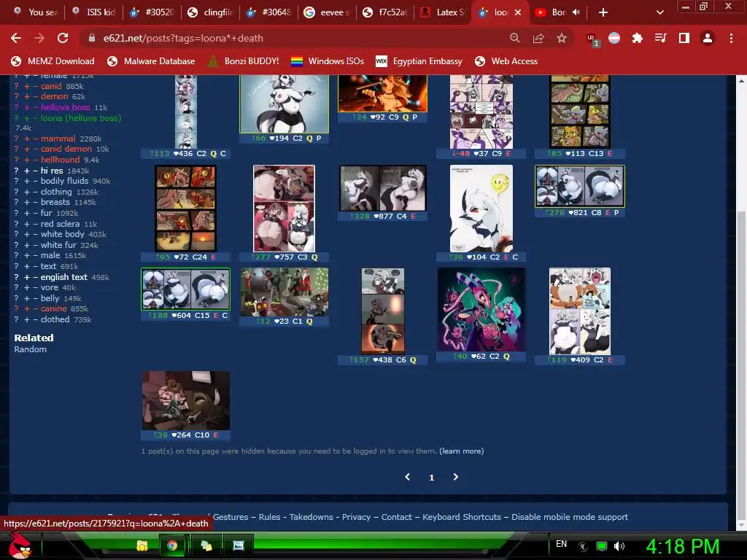Close the active 'loo' tab
Image resolution: width=747 pixels, height=560 pixels.
(518, 12)
